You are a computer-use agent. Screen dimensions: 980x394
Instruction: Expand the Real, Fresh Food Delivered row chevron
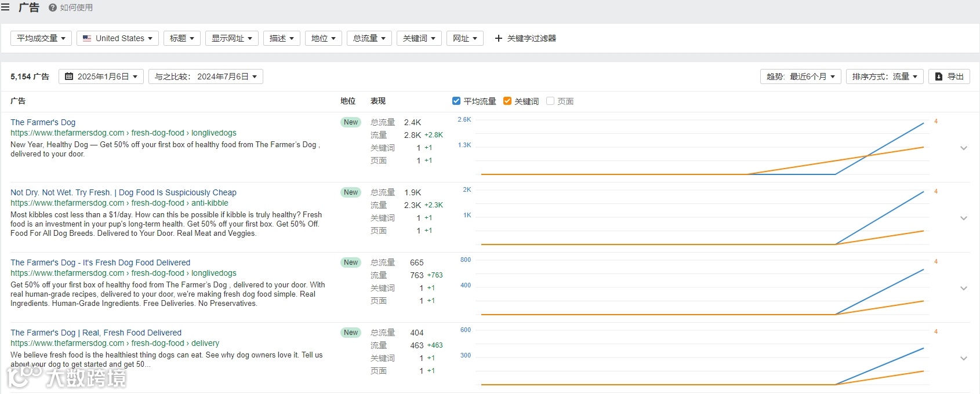964,359
